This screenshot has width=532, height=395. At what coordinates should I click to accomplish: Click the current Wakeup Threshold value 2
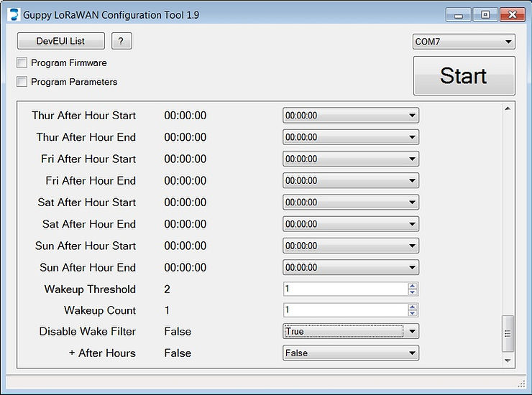click(167, 289)
